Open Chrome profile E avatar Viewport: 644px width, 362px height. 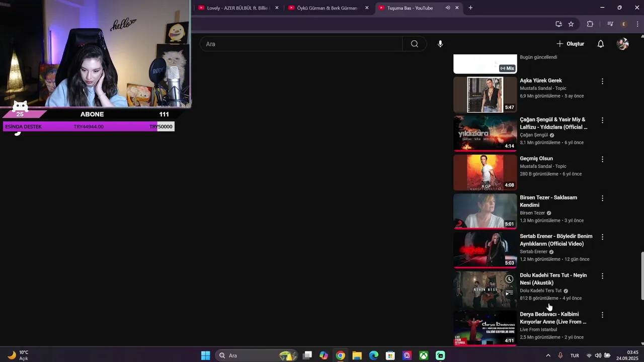click(624, 24)
